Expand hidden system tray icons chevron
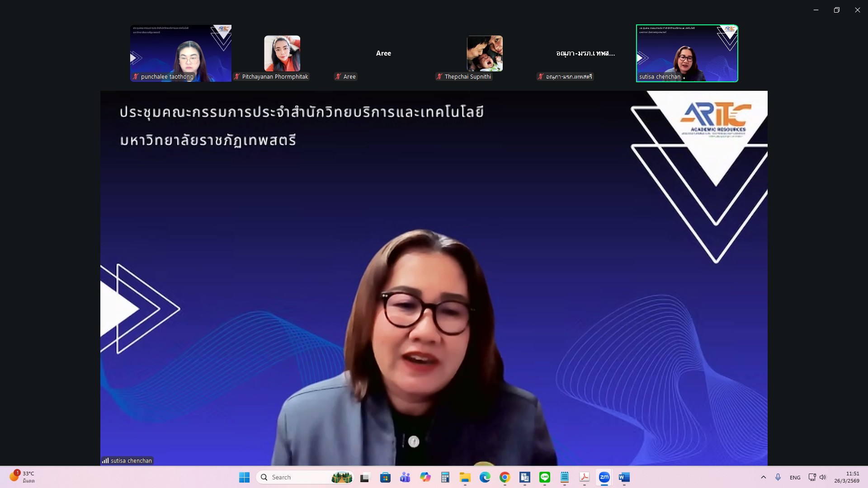868x488 pixels. [764, 477]
